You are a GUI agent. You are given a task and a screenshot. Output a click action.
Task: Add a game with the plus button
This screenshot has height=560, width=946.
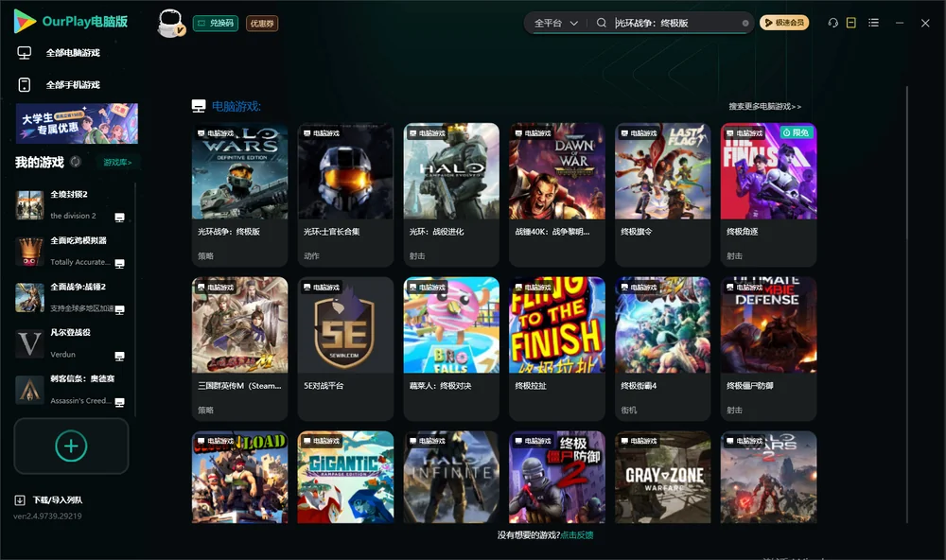click(71, 446)
